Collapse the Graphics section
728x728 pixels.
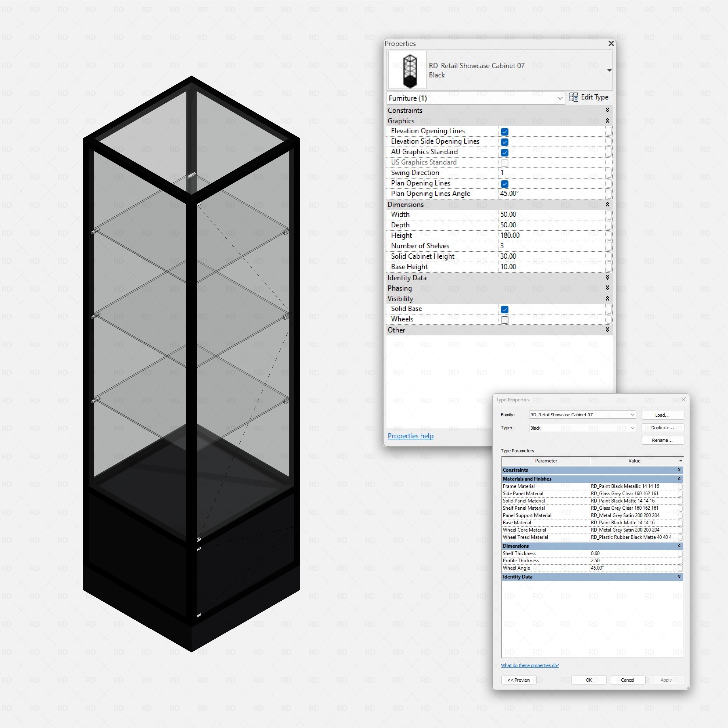(x=607, y=121)
